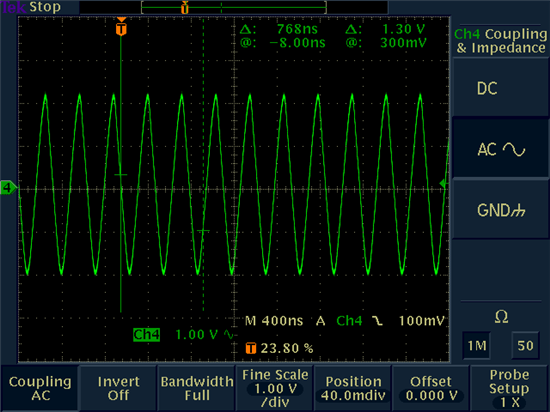Click the green channel 4 ground indicator
The image size is (550, 412).
(8, 188)
